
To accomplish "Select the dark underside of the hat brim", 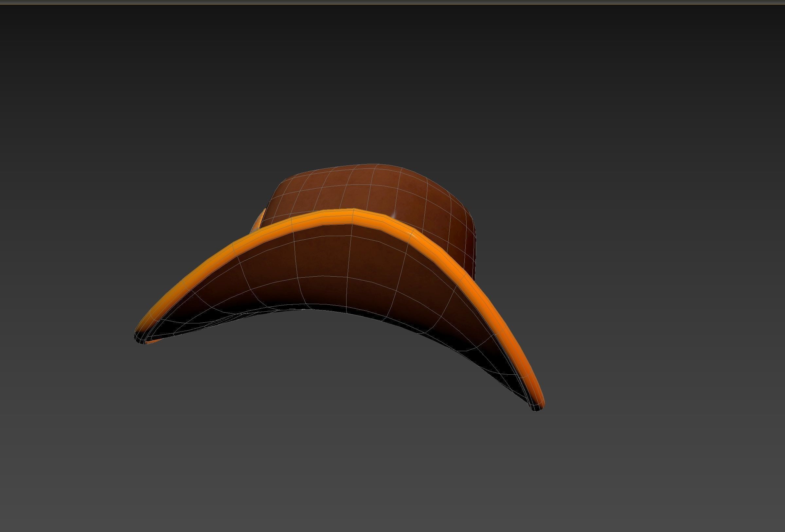I will pos(338,273).
